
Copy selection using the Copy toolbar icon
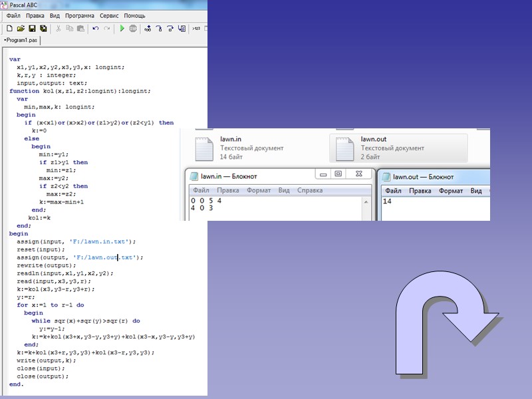(70, 29)
